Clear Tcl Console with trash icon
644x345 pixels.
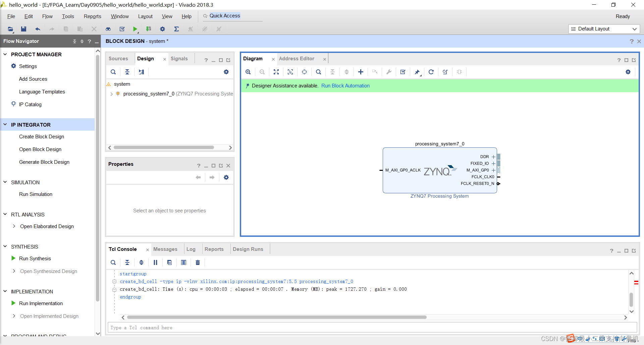pyautogui.click(x=198, y=263)
